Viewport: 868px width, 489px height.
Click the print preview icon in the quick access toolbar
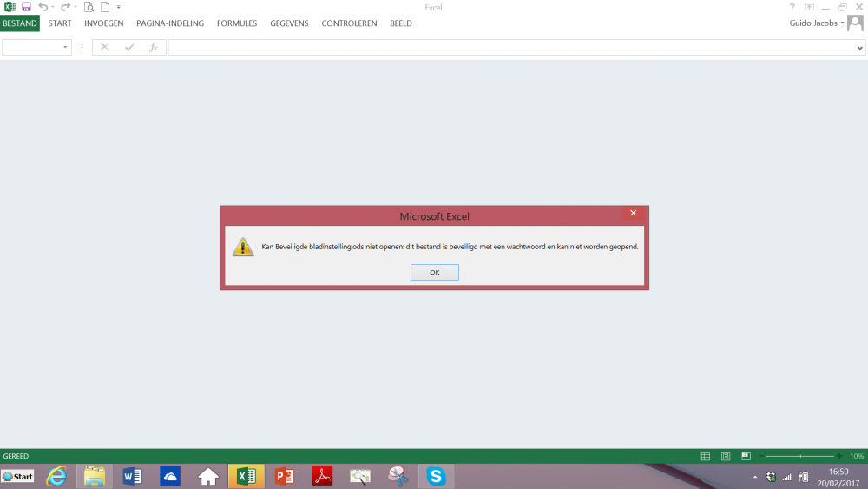(89, 7)
